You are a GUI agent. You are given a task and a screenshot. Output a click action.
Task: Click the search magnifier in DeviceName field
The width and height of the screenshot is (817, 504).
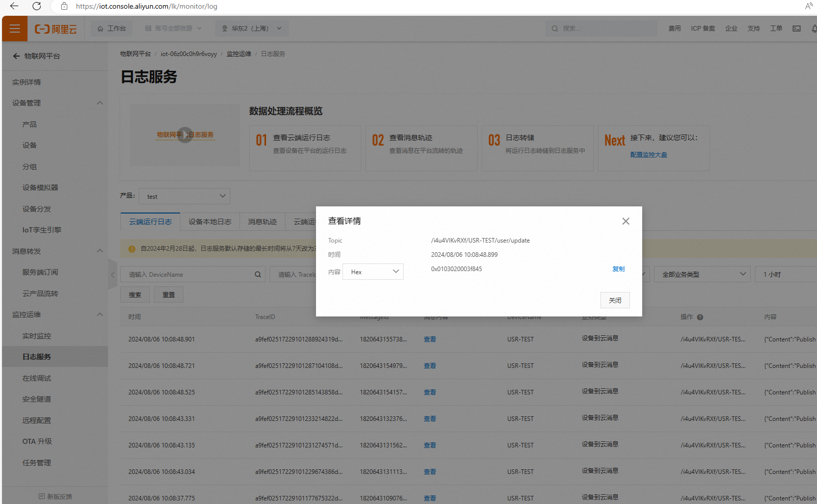tap(258, 275)
